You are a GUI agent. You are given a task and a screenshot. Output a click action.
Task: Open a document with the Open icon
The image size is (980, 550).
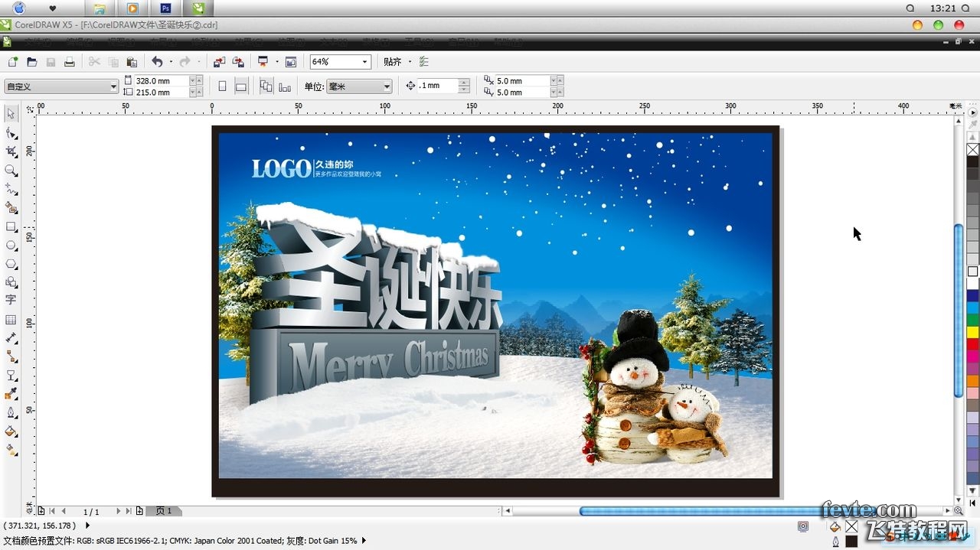(x=31, y=61)
